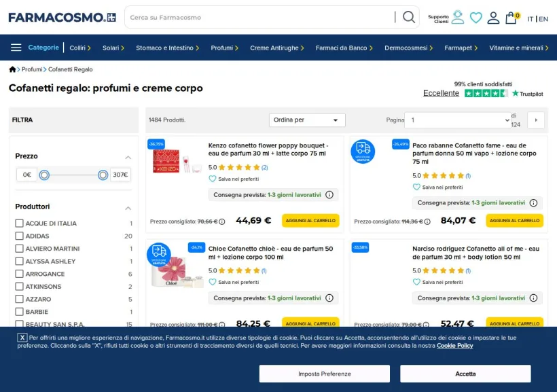The image size is (557, 392).
Task: Click price info icon next to 114,36 €
Action: [x=427, y=221]
